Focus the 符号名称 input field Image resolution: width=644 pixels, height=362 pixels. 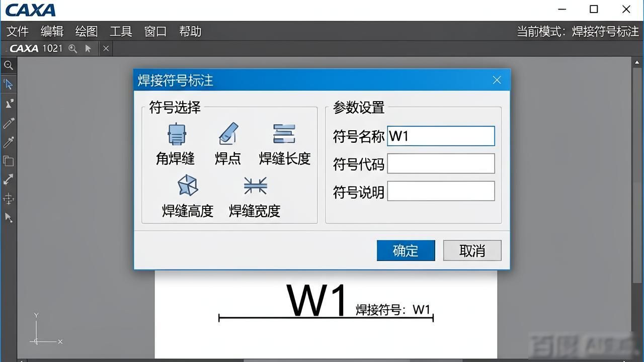pos(441,136)
